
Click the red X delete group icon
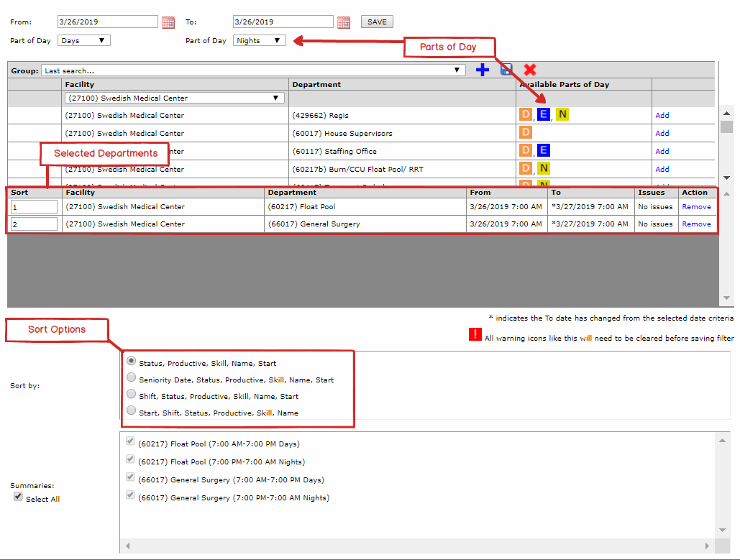pyautogui.click(x=530, y=70)
